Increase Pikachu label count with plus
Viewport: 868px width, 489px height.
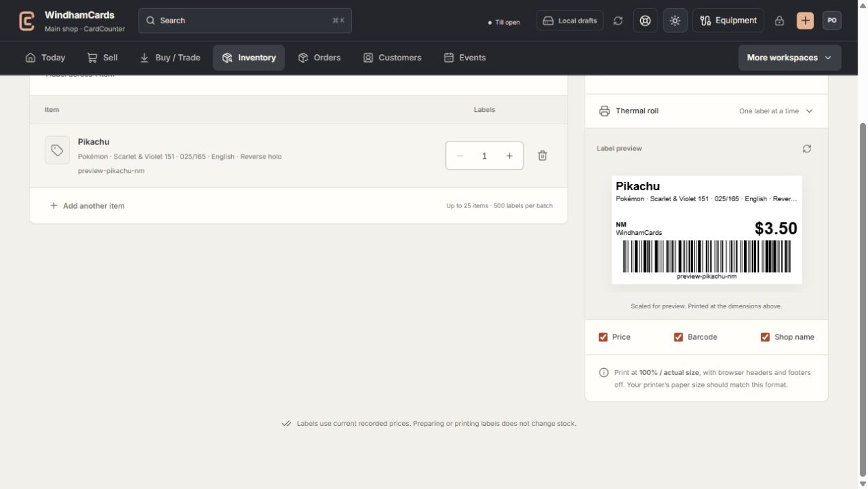click(x=509, y=156)
